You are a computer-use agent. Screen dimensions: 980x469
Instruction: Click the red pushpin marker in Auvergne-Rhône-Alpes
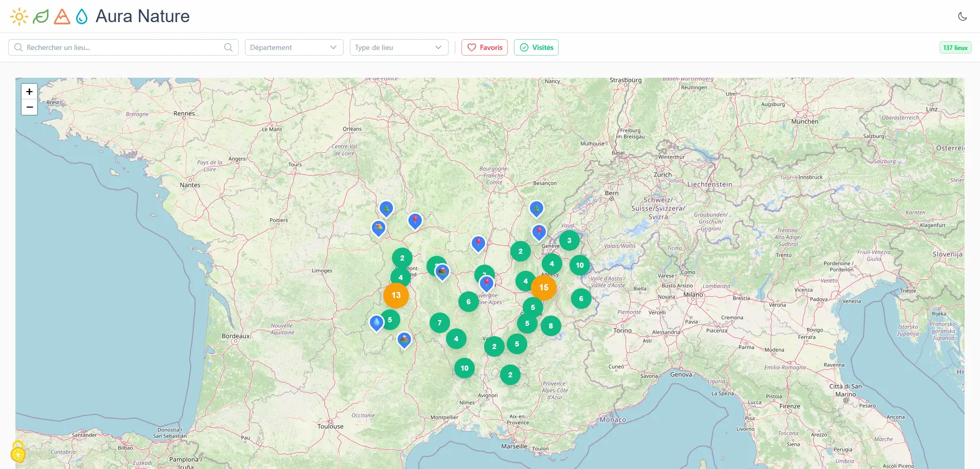point(486,281)
